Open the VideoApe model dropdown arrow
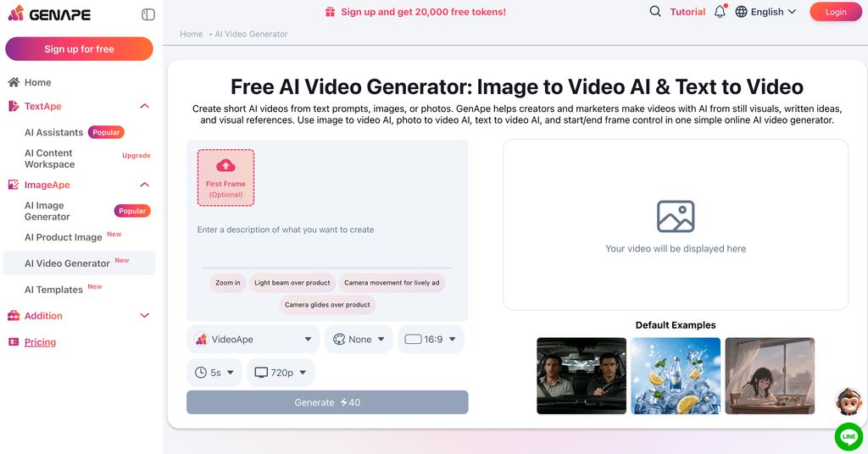This screenshot has height=454, width=868. [308, 339]
